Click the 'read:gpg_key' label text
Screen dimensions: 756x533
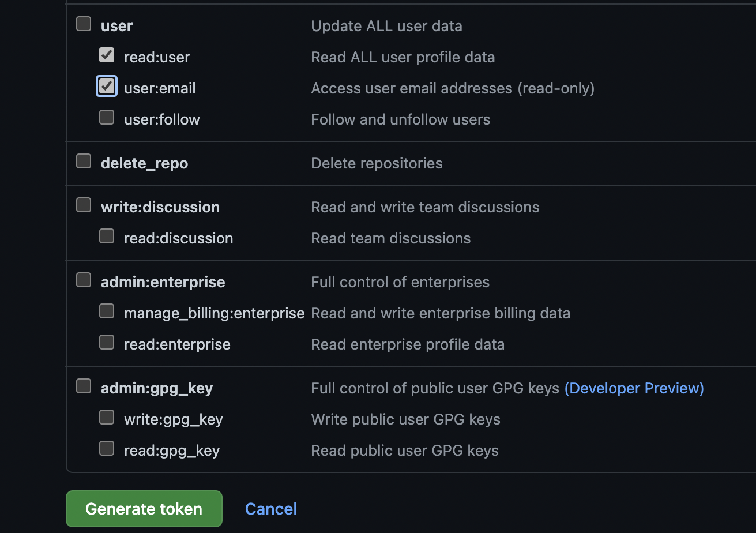(x=172, y=451)
